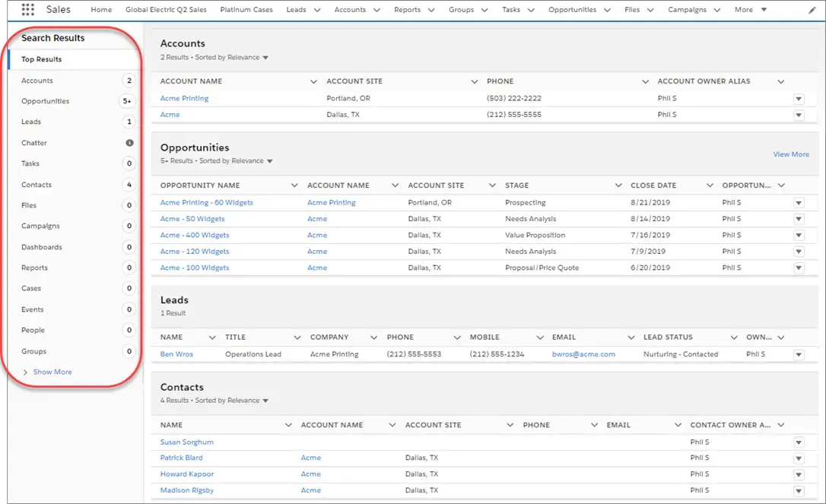
Task: Sort accounts by Phone column header
Action: click(500, 81)
